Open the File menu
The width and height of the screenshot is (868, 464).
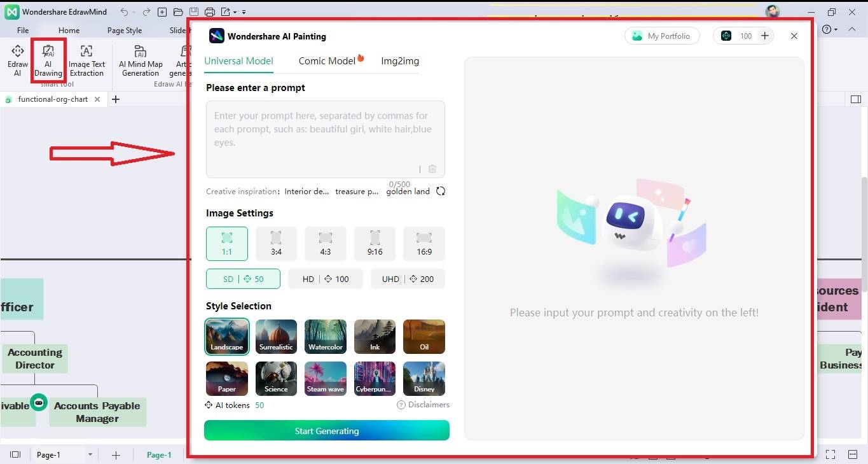[x=23, y=30]
